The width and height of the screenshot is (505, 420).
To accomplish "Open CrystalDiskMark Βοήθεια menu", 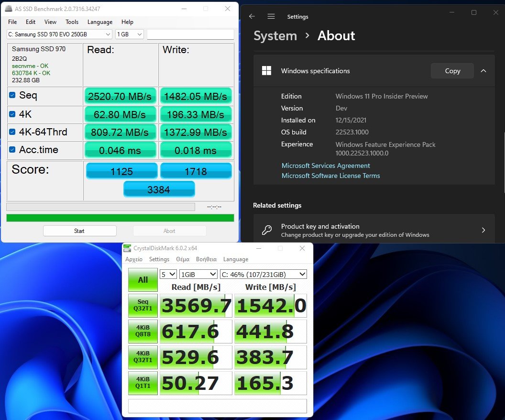I will tap(206, 259).
